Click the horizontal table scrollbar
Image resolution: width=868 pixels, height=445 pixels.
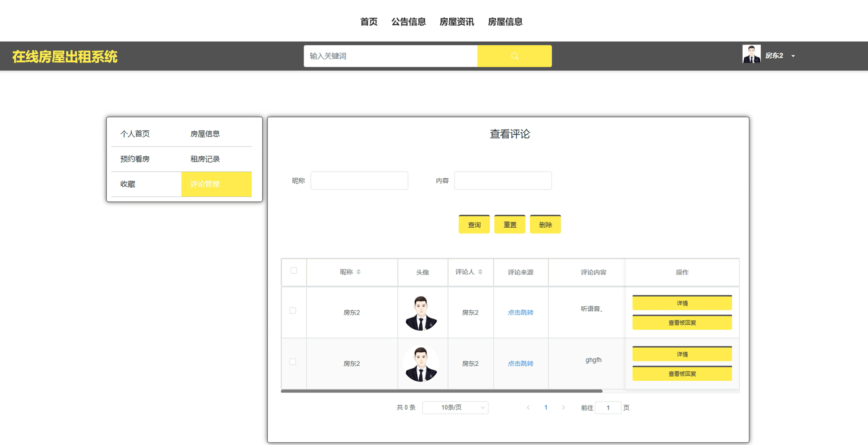(441, 391)
